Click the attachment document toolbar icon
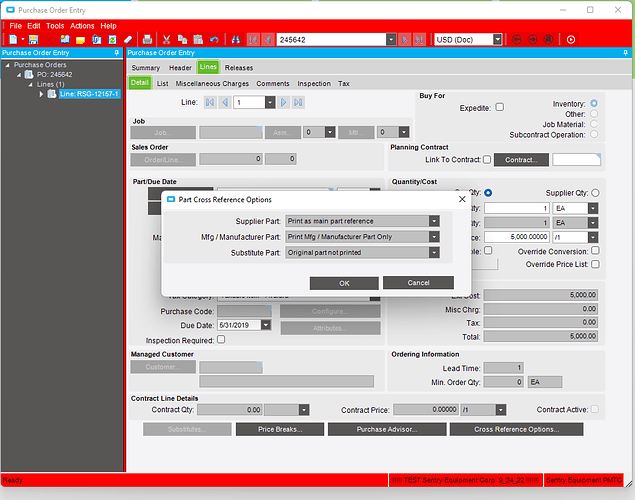 (96, 40)
